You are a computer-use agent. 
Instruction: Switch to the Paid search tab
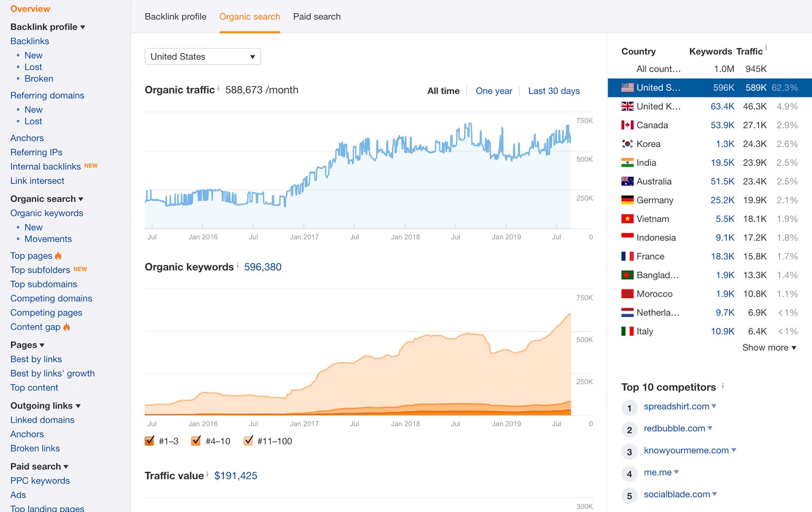316,16
